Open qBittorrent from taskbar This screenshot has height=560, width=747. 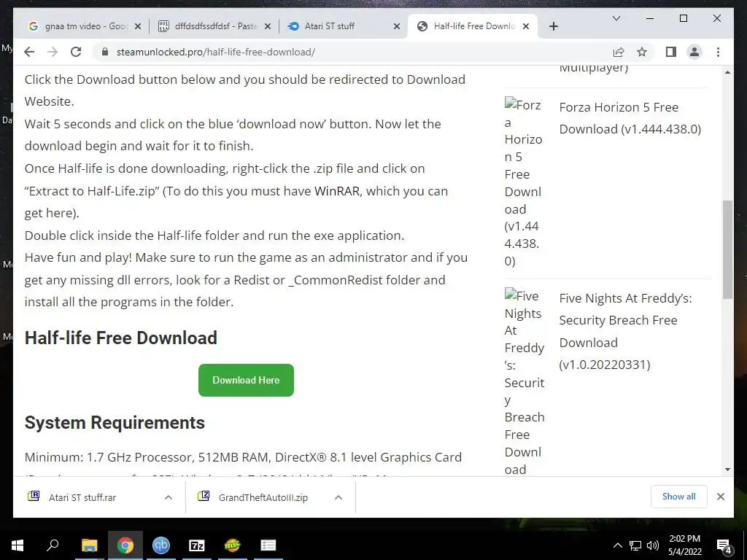click(x=161, y=545)
